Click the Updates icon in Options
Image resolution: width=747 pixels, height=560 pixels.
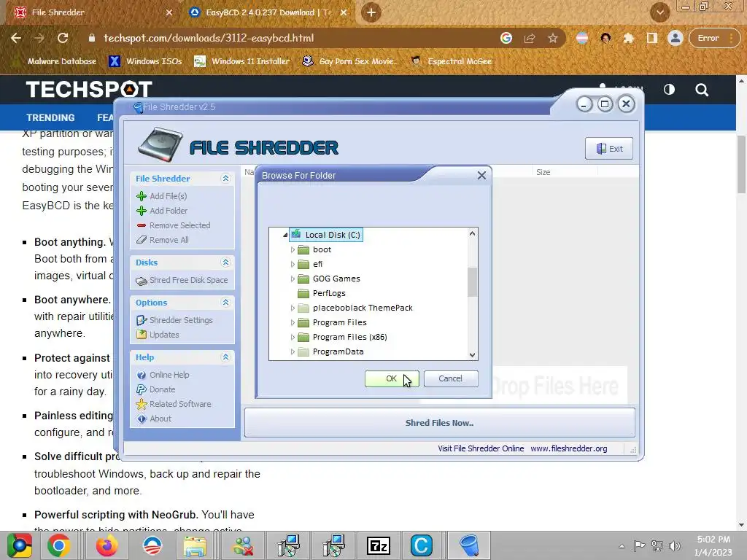[142, 335]
